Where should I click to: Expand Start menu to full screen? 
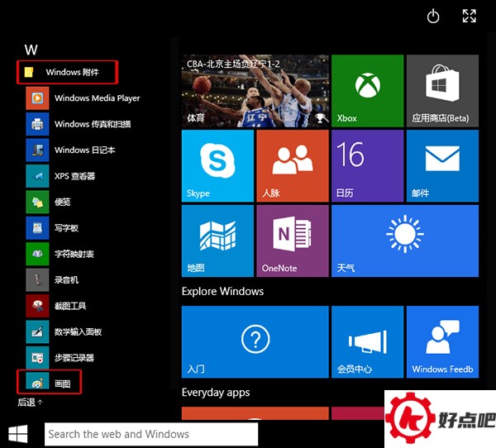[x=469, y=16]
